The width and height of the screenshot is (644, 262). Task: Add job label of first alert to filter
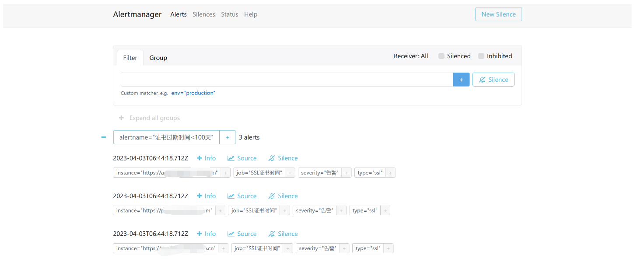click(290, 173)
